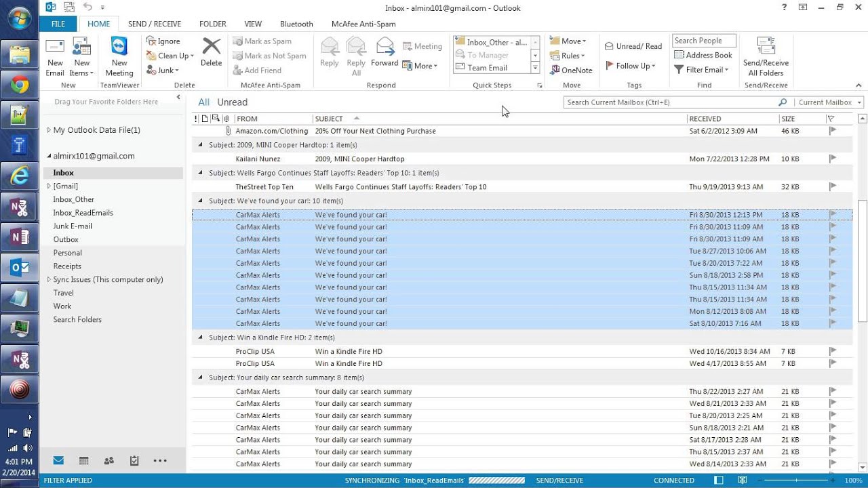868x488 pixels.
Task: Toggle Unread/Read status
Action: point(633,46)
